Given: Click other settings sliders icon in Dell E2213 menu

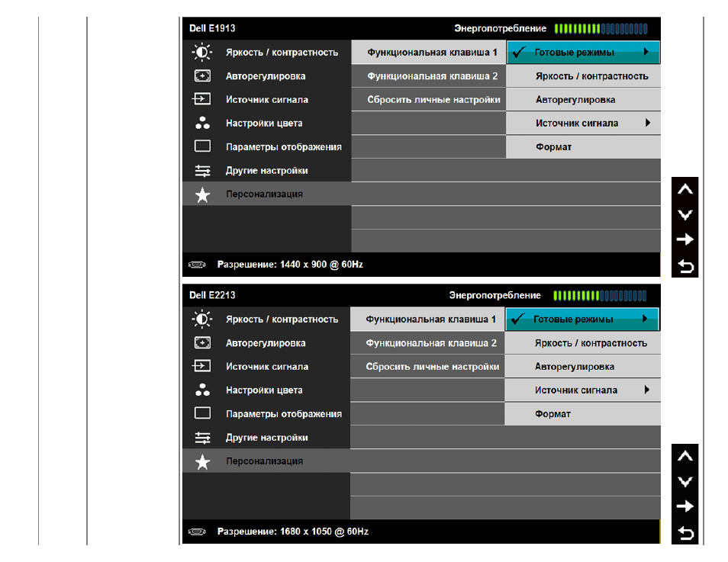Looking at the screenshot, I should coord(202,438).
